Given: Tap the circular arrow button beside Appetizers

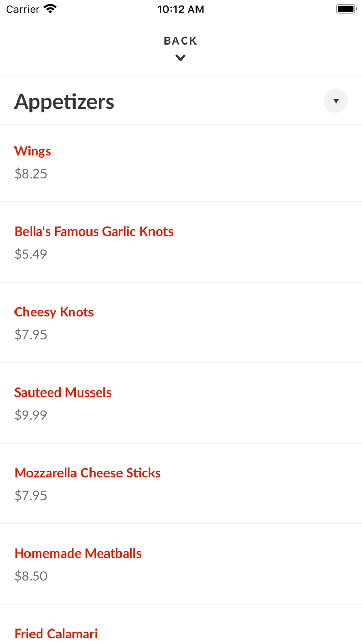Looking at the screenshot, I should click(335, 100).
